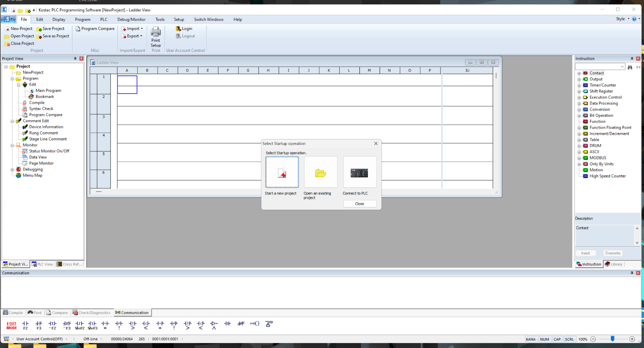Open Print Setup from the ribbon

(x=156, y=37)
